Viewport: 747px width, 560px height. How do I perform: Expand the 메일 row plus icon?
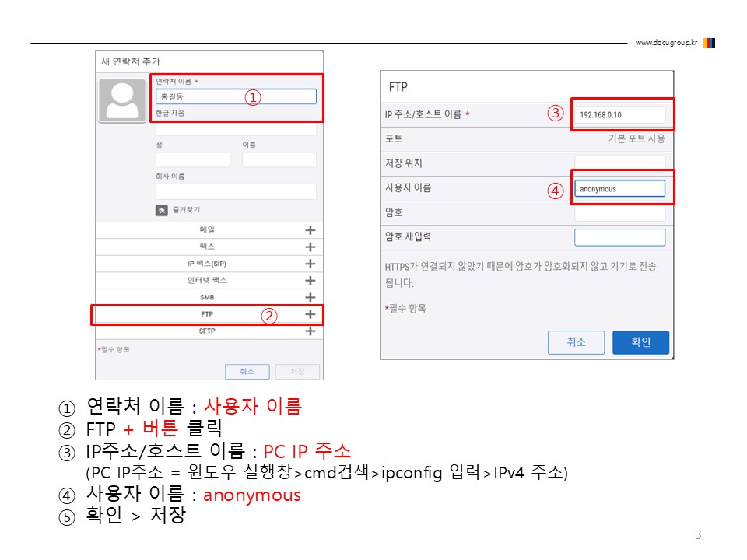[x=310, y=230]
